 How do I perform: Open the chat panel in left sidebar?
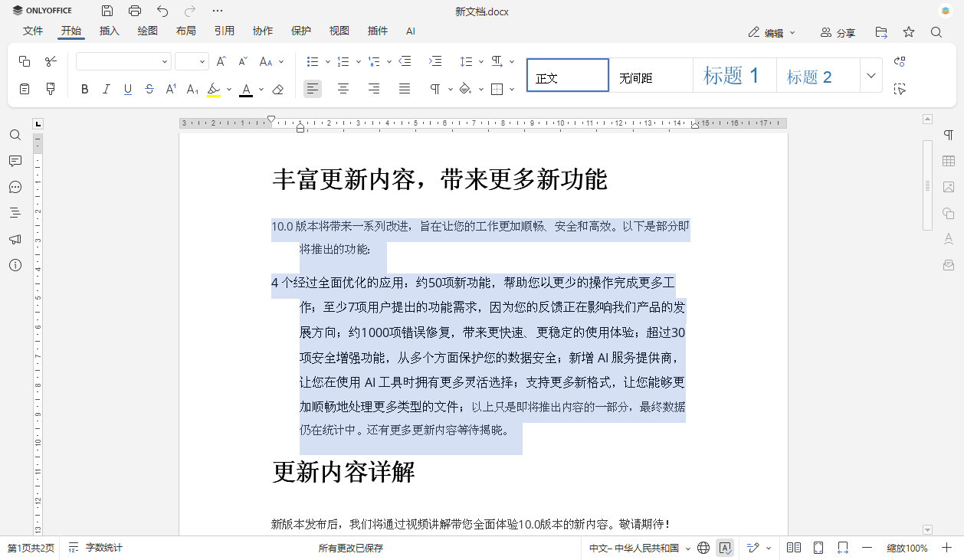(15, 187)
